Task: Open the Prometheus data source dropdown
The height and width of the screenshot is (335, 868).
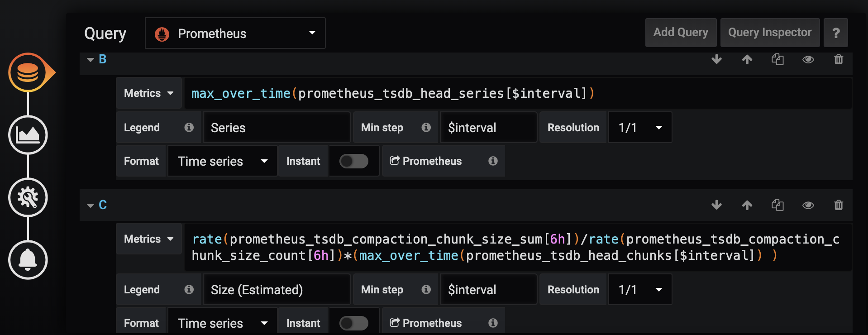Action: click(x=235, y=33)
